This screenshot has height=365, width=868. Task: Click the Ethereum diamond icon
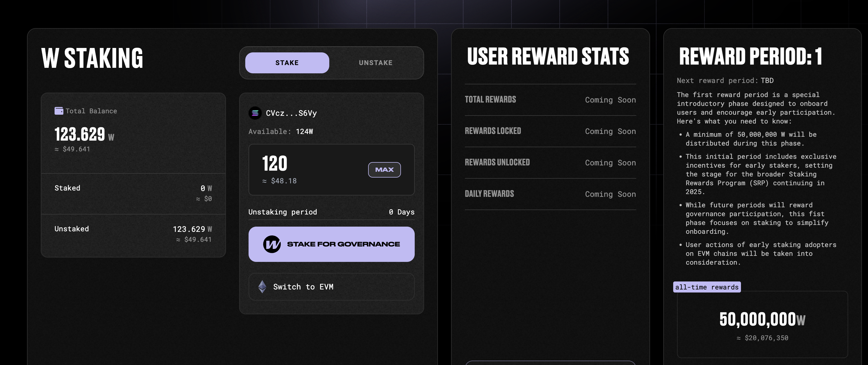[262, 287]
